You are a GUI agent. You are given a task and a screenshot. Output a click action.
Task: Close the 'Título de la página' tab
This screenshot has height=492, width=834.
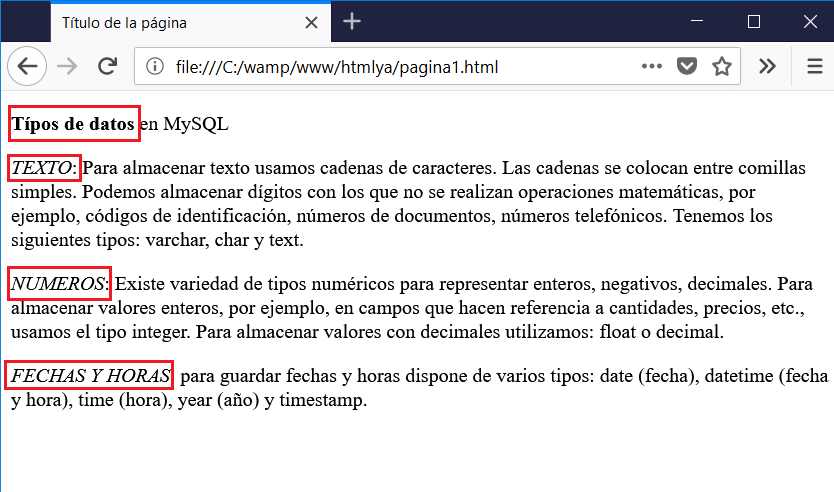click(311, 22)
